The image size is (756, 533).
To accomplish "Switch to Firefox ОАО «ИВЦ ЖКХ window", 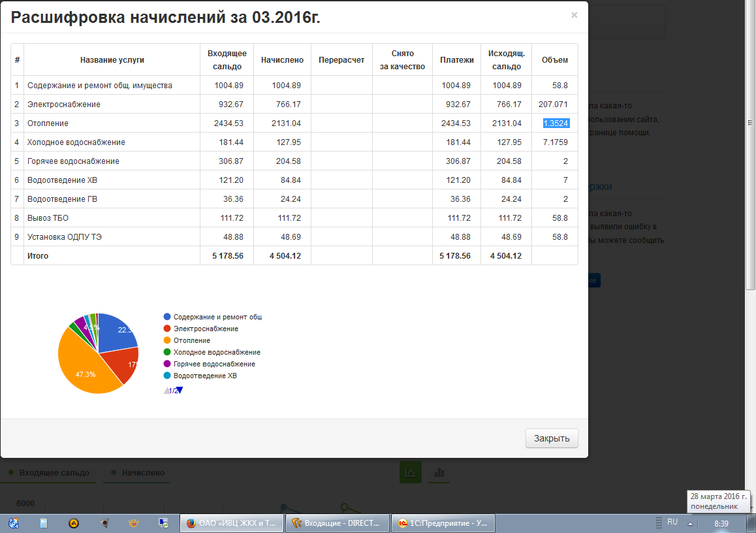I will [231, 523].
